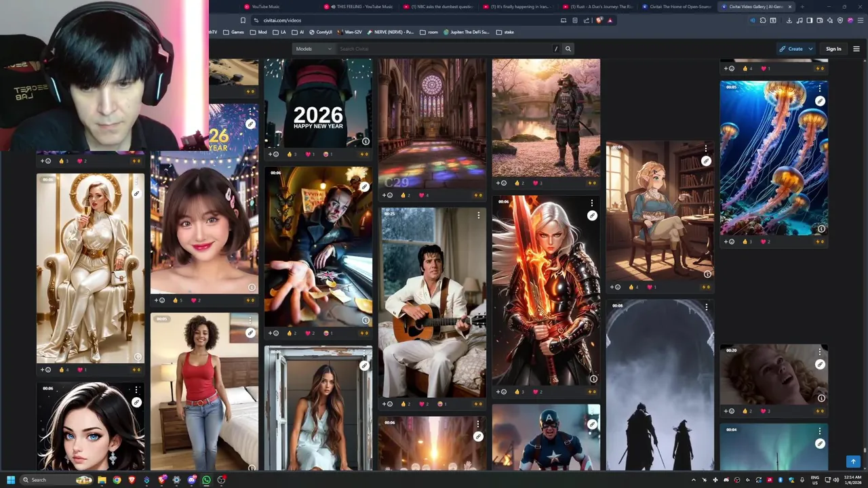Open three-dot menu on jellyfish card
868x488 pixels.
click(820, 88)
